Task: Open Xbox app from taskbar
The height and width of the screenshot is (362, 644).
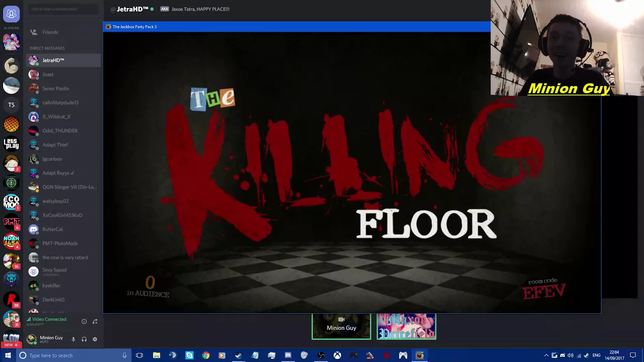Action: click(x=337, y=355)
